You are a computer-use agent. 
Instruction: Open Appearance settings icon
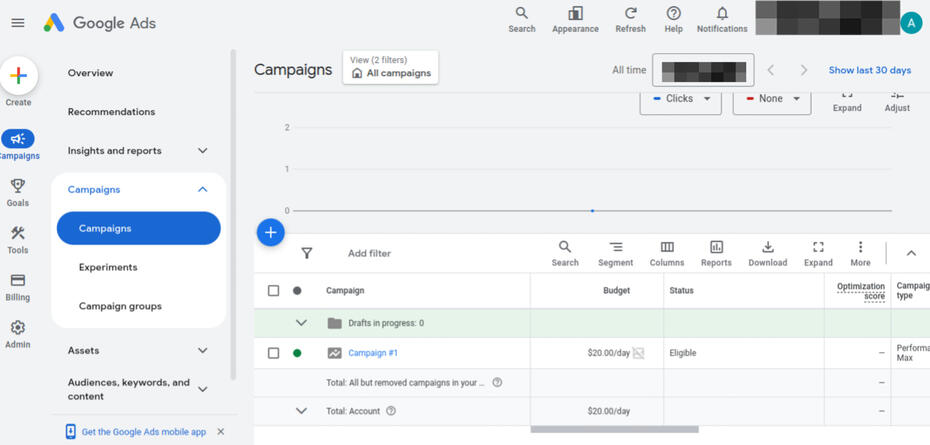coord(575,14)
